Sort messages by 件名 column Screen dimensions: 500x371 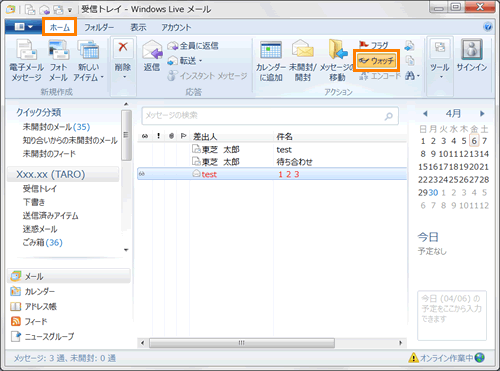pos(284,136)
